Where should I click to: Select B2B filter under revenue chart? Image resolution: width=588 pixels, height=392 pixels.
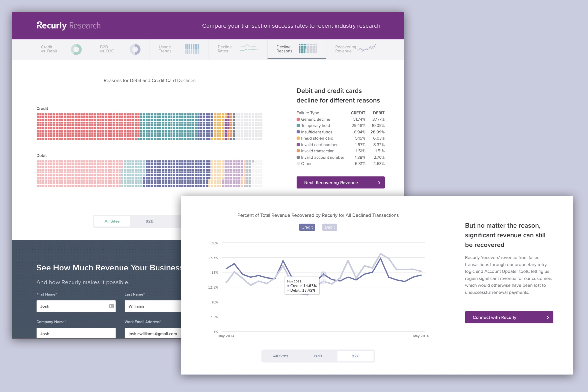coord(318,356)
